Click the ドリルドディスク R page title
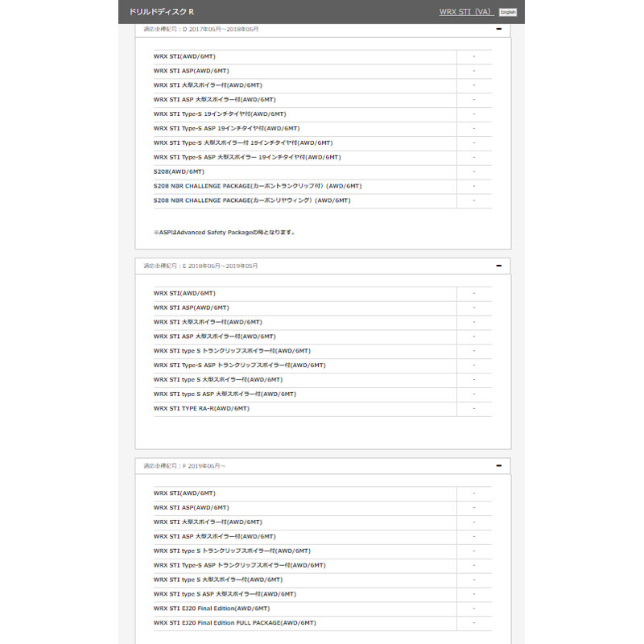Screen dimensions: 644x644 161,12
